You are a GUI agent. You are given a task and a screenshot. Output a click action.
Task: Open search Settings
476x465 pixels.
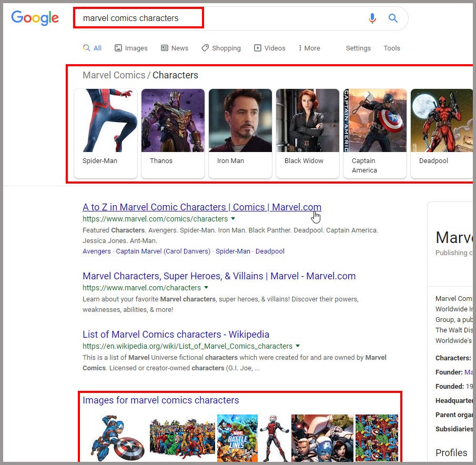[x=358, y=48]
